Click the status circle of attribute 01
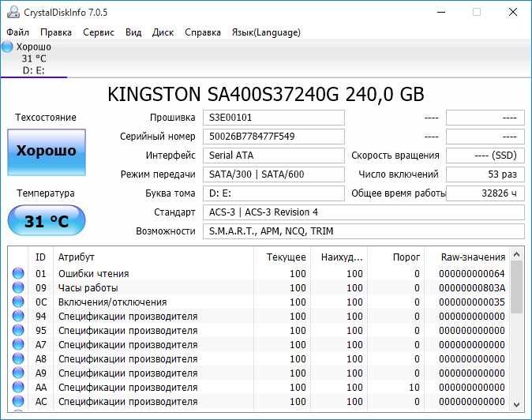 [x=18, y=273]
